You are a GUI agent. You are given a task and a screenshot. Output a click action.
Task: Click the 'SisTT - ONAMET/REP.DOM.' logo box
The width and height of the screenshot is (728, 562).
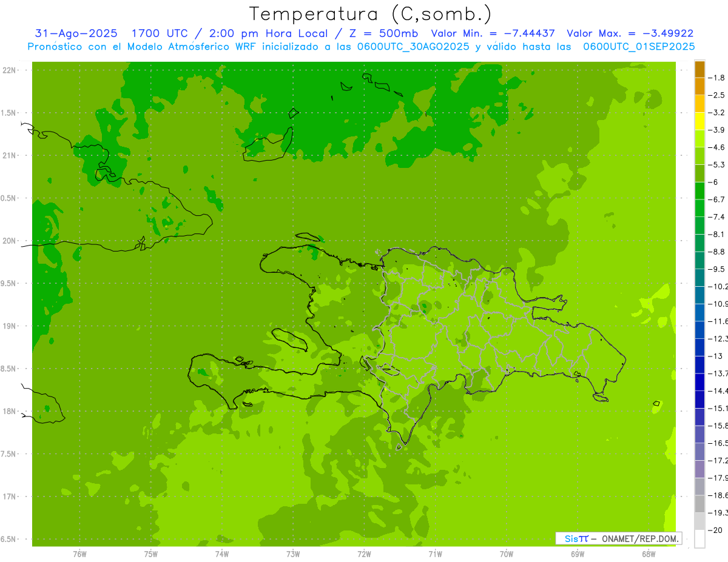tap(618, 538)
